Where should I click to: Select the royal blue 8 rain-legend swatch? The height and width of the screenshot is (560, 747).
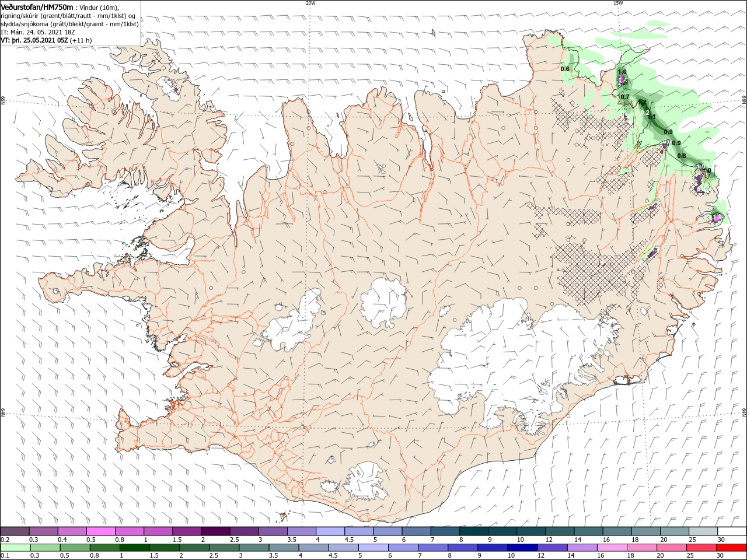pos(462,548)
